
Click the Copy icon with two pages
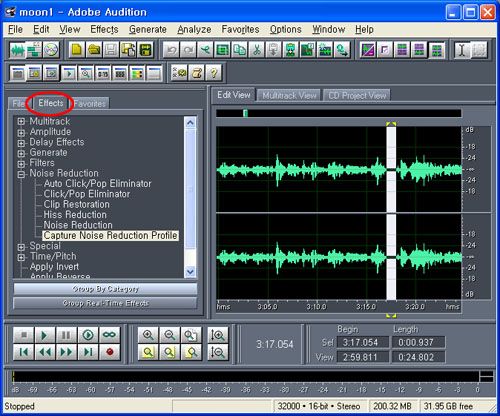point(239,50)
